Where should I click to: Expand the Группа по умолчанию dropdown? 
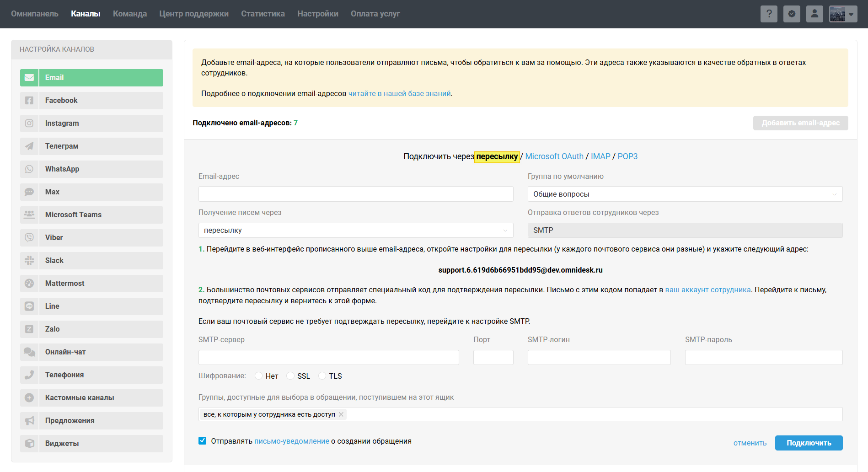pos(685,194)
